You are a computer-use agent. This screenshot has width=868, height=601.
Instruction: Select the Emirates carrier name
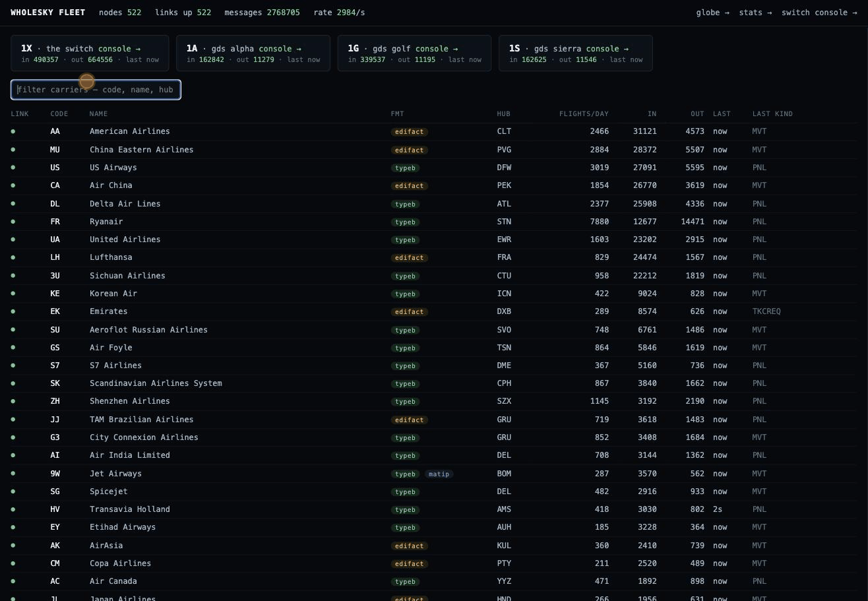pos(108,311)
